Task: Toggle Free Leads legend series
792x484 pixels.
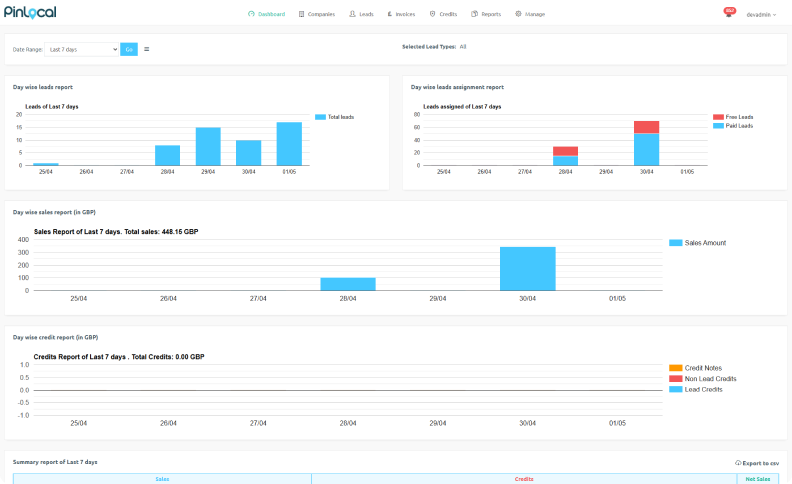Action: pos(739,117)
